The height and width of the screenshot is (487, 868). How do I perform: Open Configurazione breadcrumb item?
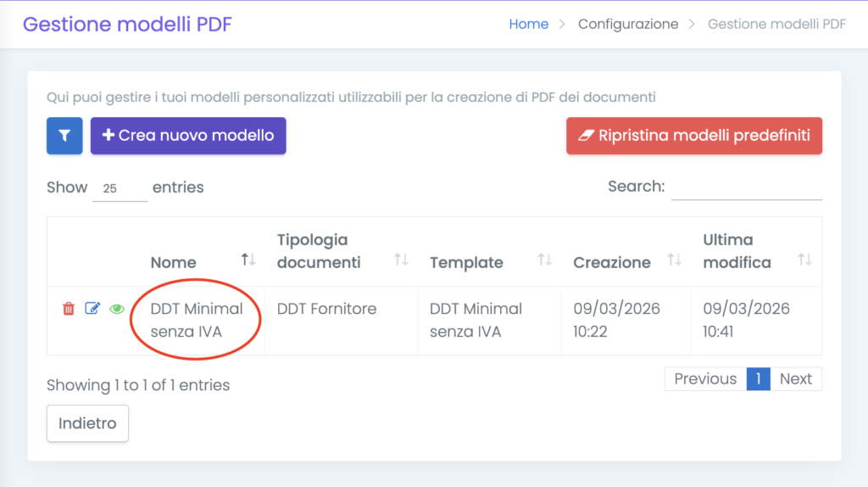[628, 24]
